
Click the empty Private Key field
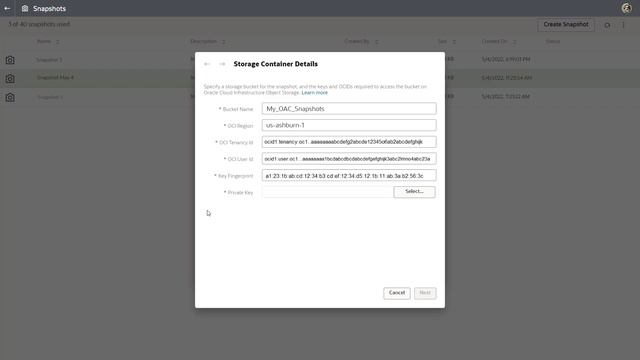coord(327,192)
